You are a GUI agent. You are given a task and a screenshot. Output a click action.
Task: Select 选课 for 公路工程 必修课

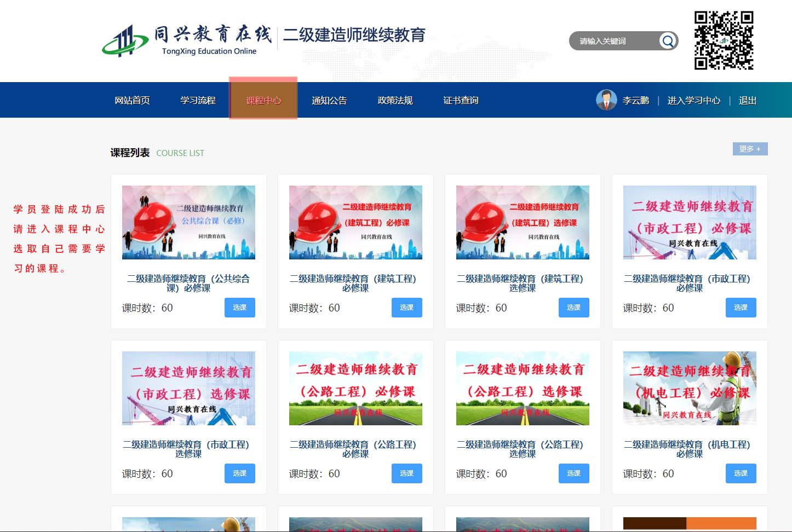pos(407,473)
